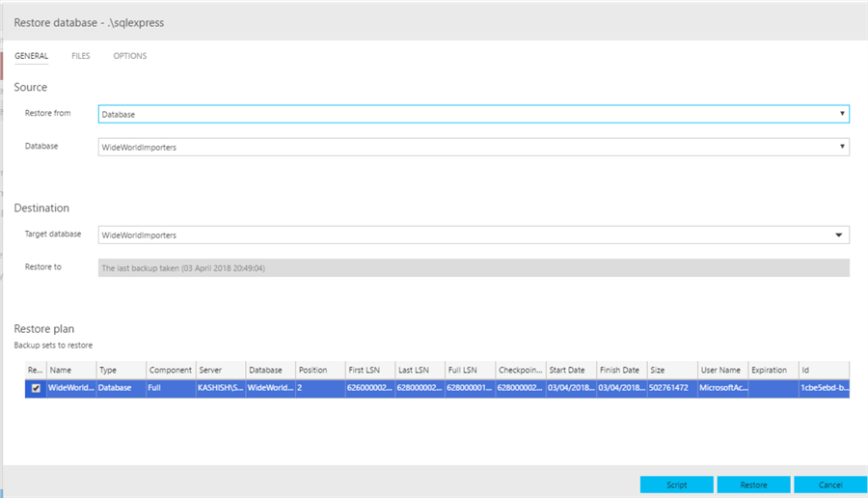Open the FILES tab
The height and width of the screenshot is (498, 868).
pyautogui.click(x=80, y=56)
